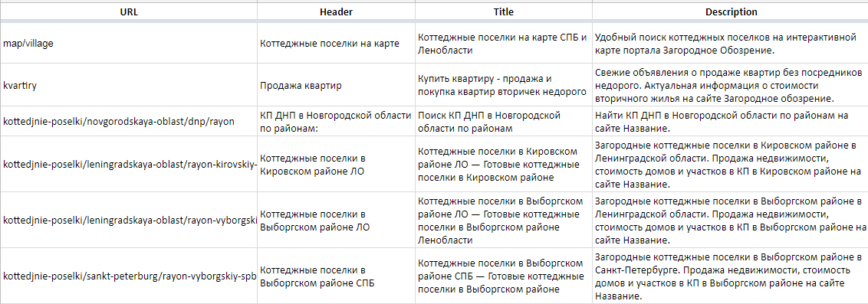Click the kvartiry URL cell

point(129,84)
